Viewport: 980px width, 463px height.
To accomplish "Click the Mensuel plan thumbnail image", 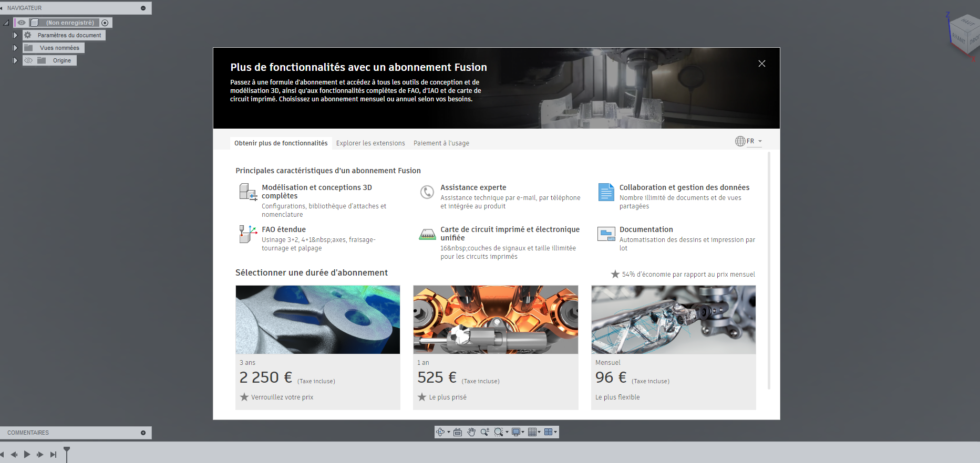I will pyautogui.click(x=674, y=319).
